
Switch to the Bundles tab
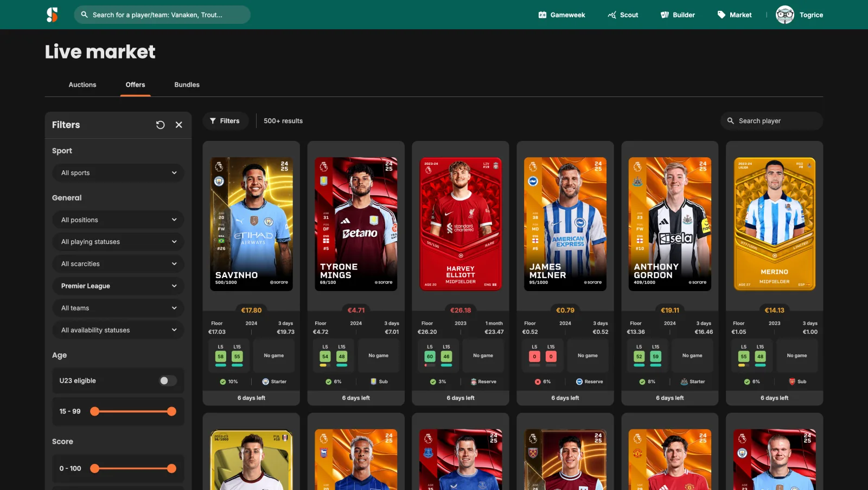tap(187, 85)
